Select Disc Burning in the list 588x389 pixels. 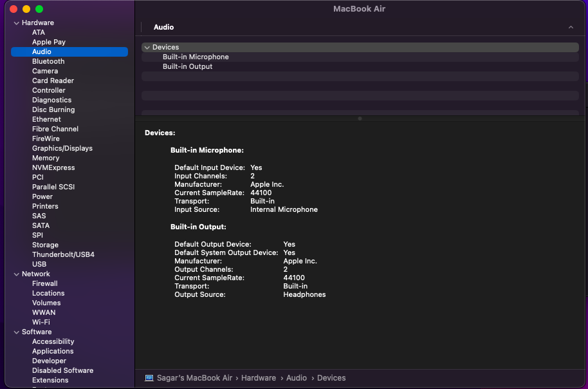tap(53, 109)
